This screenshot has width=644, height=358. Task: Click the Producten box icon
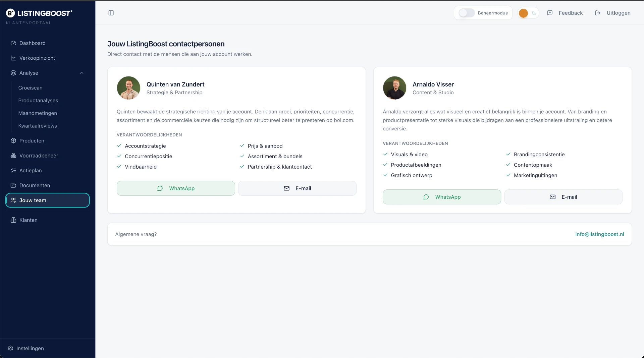13,141
